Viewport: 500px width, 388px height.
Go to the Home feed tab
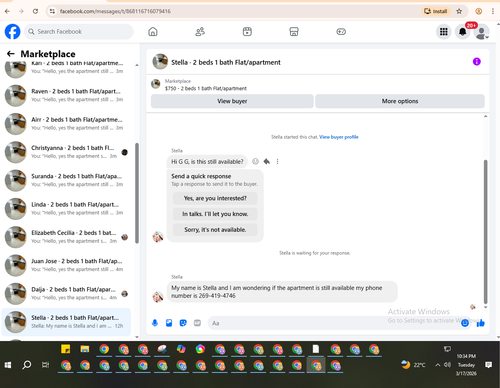click(x=153, y=32)
